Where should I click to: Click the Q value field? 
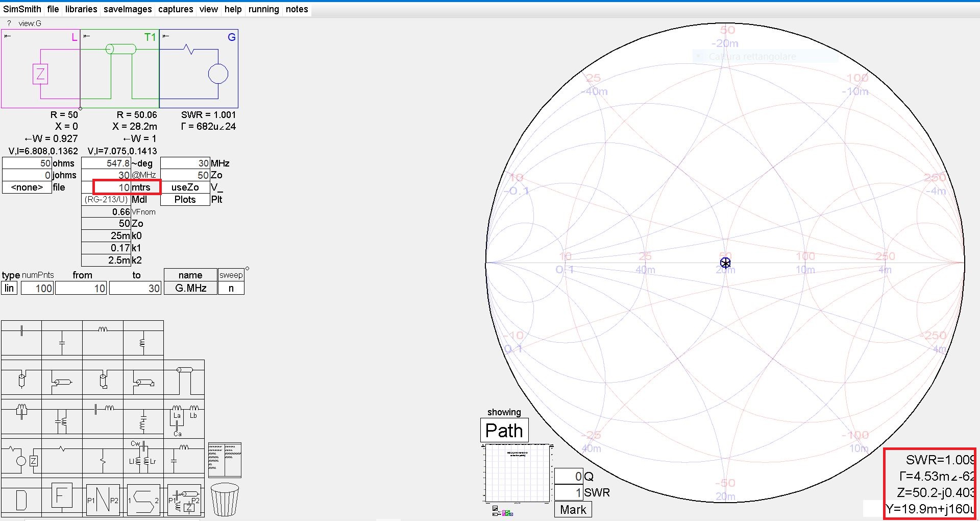click(569, 477)
